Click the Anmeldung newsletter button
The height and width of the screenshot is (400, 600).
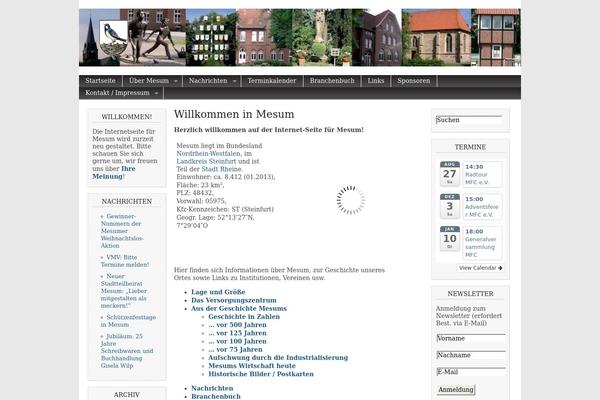(x=456, y=390)
